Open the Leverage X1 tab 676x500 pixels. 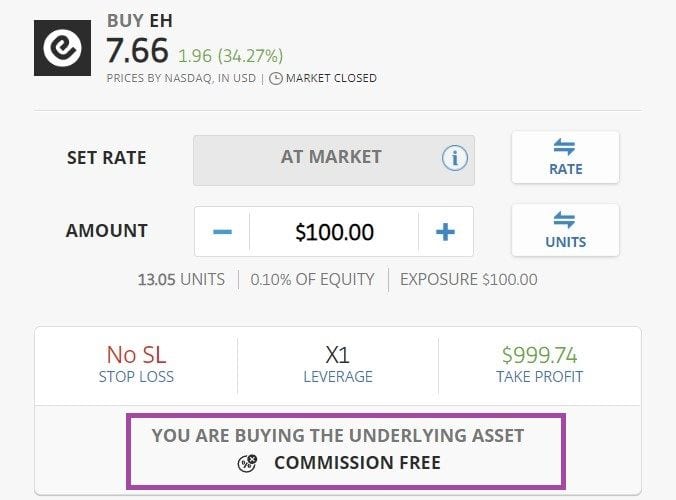[338, 366]
